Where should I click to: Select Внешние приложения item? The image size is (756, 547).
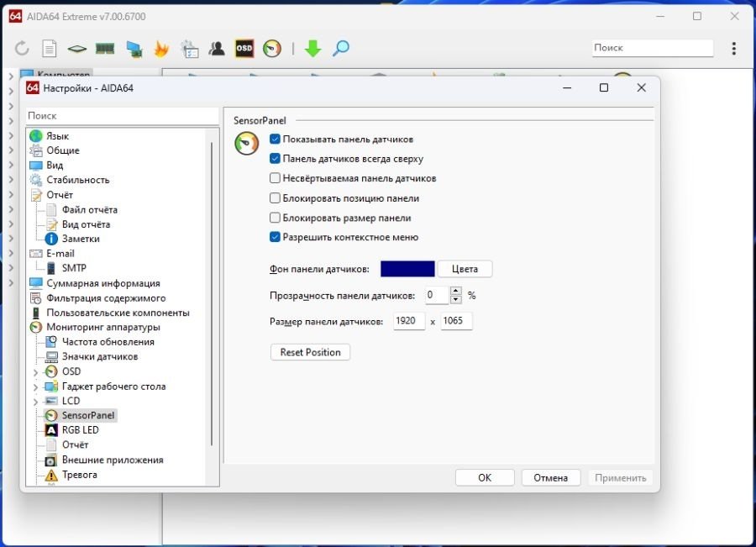point(113,460)
